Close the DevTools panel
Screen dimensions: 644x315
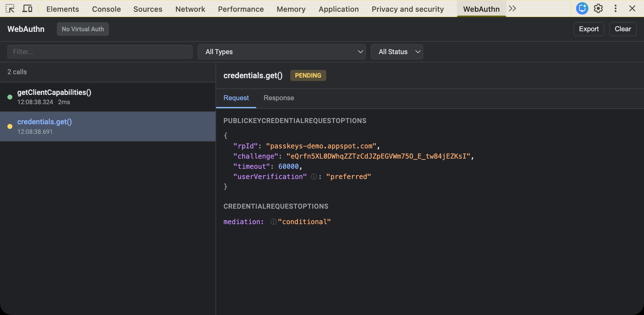click(x=632, y=9)
